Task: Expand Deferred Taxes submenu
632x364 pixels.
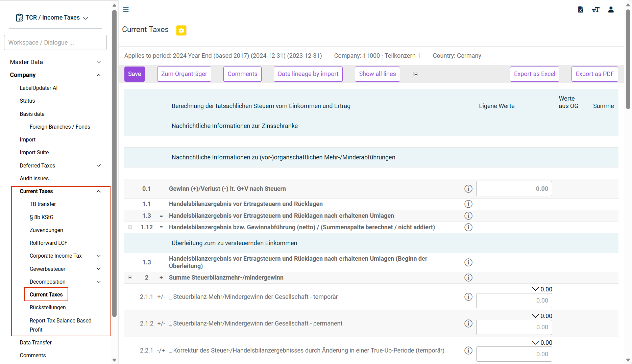Action: click(99, 165)
